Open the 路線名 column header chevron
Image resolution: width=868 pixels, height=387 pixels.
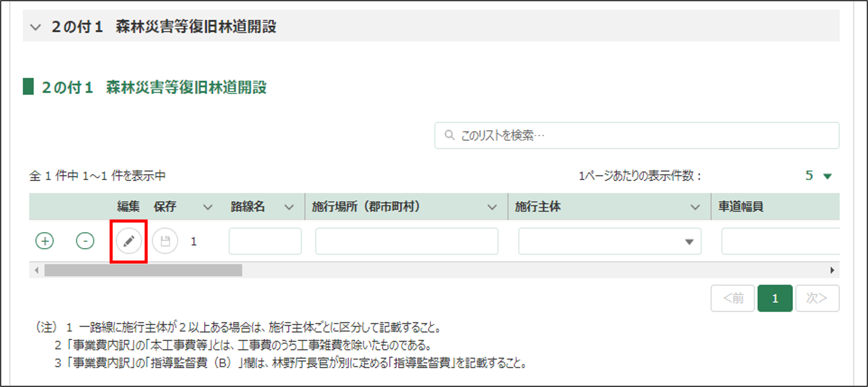[x=289, y=207]
